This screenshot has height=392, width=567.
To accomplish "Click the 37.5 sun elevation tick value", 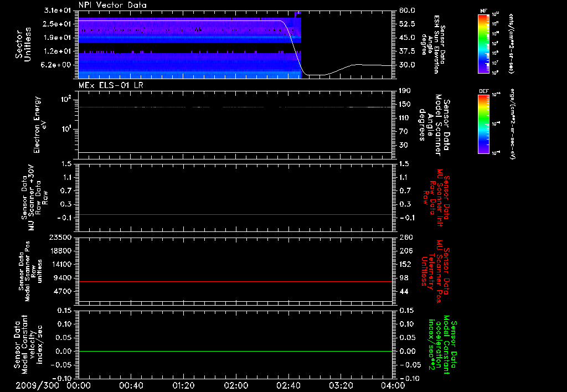I will pos(407,51).
